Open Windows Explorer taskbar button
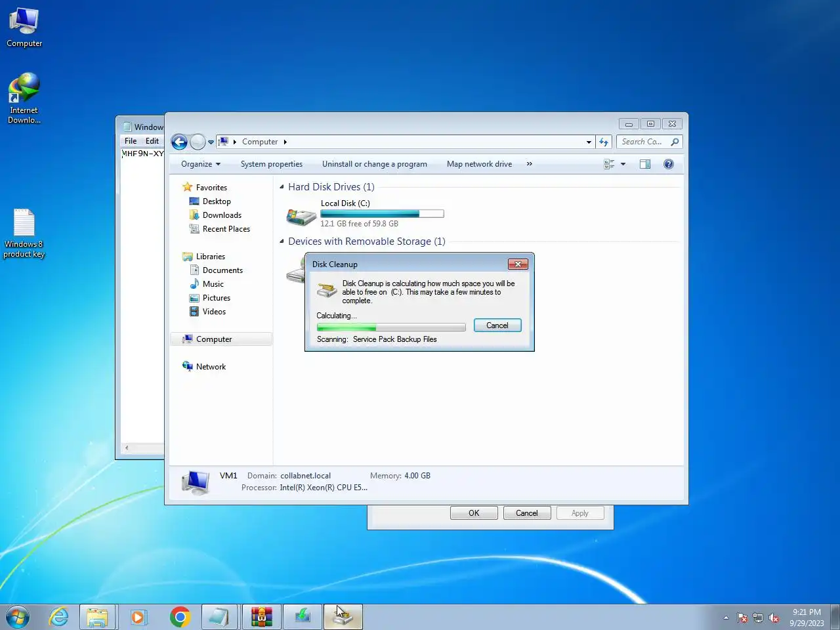This screenshot has height=630, width=840. pos(98,618)
